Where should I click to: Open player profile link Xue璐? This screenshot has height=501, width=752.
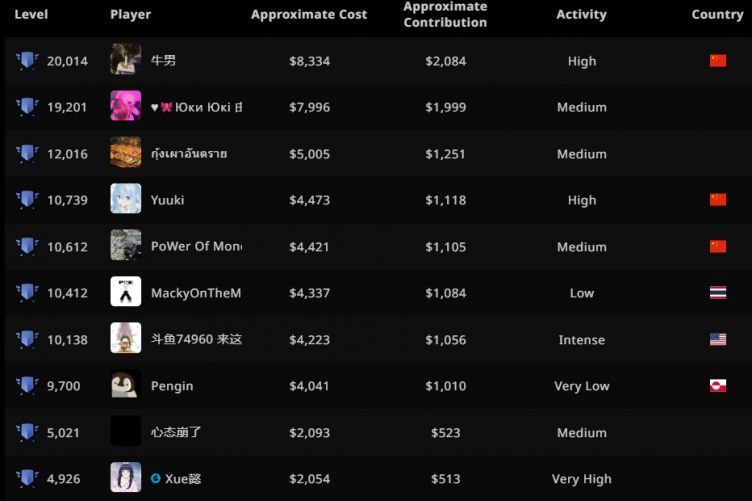pyautogui.click(x=183, y=479)
